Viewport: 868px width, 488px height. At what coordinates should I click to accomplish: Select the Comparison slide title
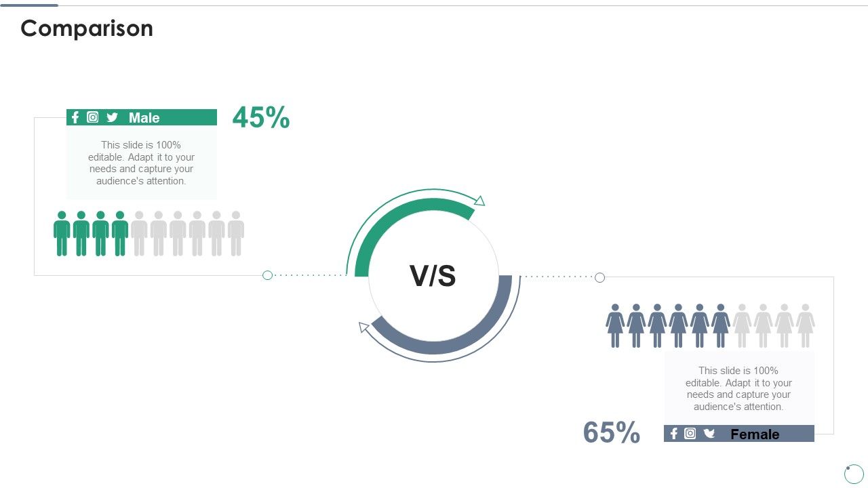point(87,28)
